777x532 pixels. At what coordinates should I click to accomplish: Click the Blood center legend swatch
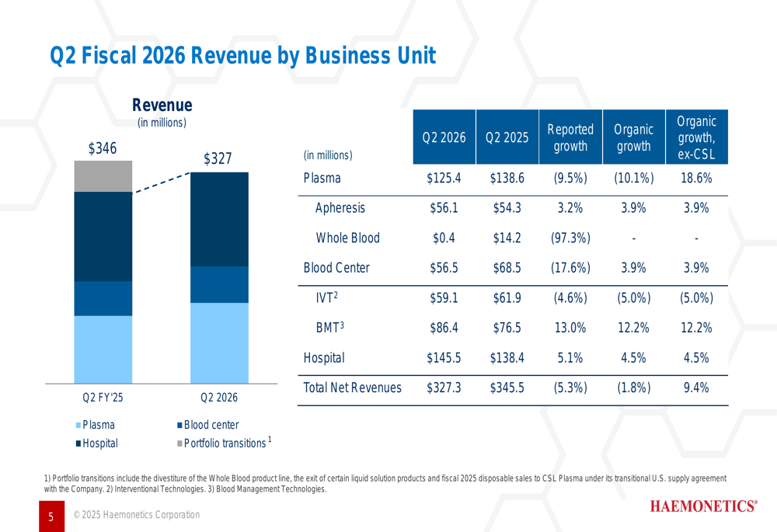click(x=180, y=426)
